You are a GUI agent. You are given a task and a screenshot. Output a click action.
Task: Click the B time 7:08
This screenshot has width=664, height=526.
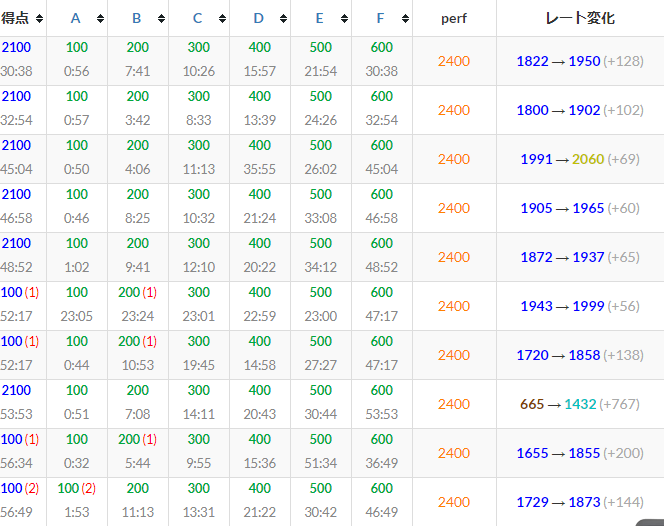(x=138, y=414)
